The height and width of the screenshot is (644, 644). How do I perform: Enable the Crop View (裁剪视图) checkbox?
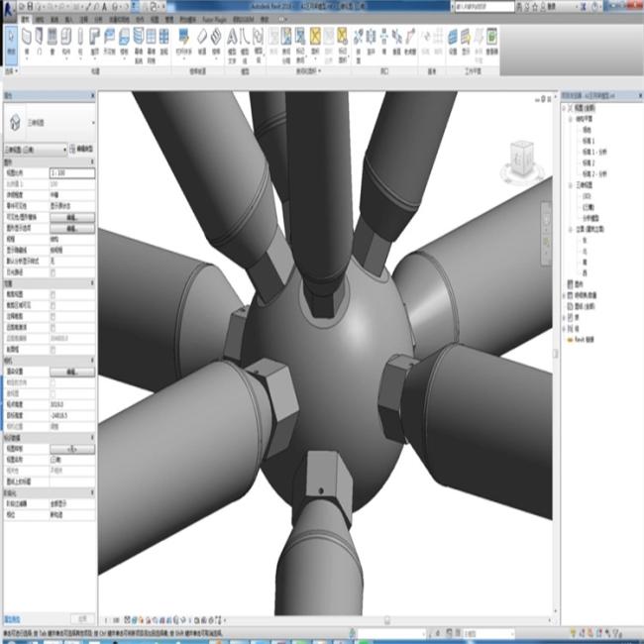pos(53,295)
